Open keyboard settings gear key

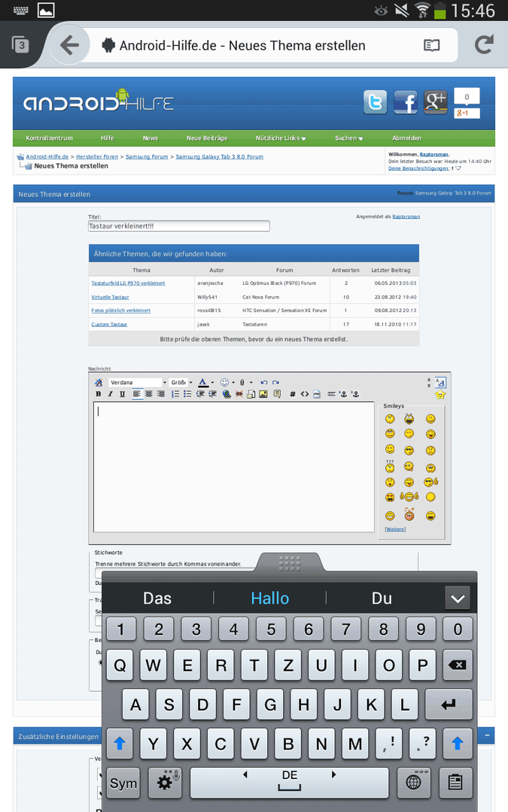(165, 783)
